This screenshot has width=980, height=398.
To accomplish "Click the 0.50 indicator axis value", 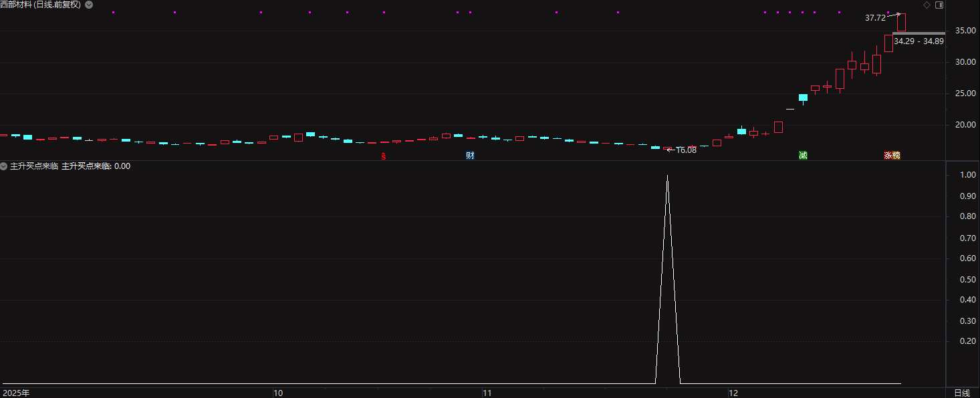I will pos(967,279).
